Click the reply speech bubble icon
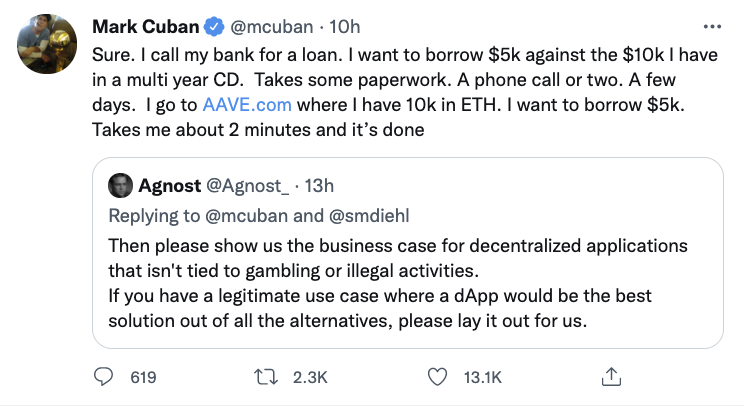The height and width of the screenshot is (407, 745). (103, 377)
